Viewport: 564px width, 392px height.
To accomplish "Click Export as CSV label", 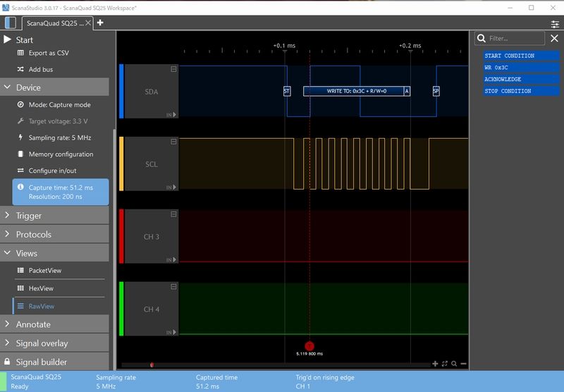I will pos(49,53).
